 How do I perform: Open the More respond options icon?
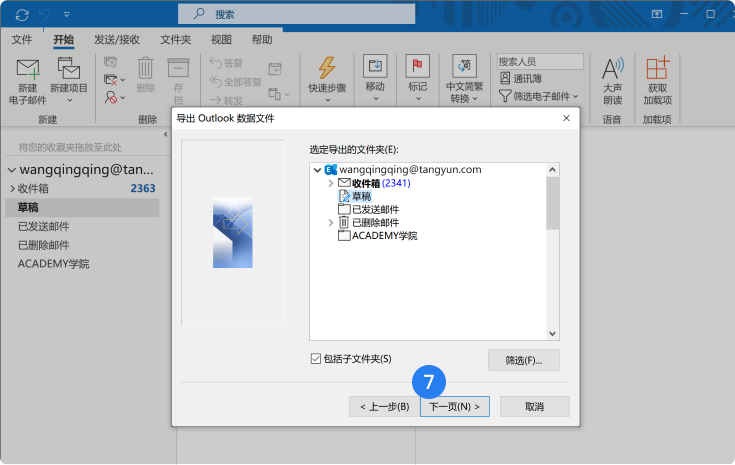point(278,94)
